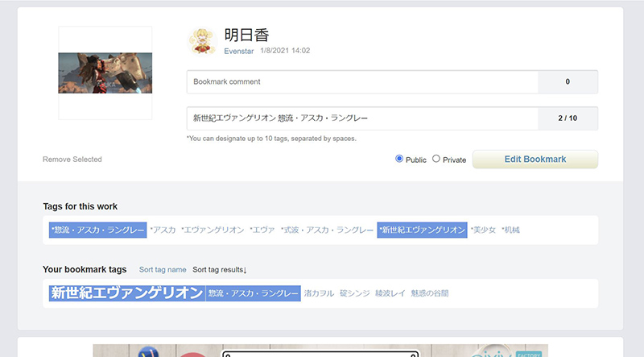Click the Your bookmark tags heading
644x357 pixels.
pyautogui.click(x=85, y=269)
